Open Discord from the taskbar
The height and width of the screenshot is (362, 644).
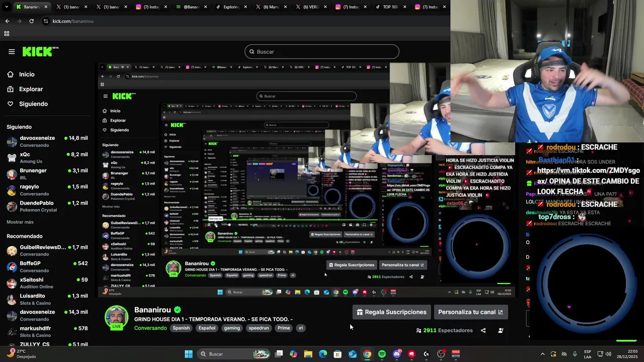[x=397, y=354]
